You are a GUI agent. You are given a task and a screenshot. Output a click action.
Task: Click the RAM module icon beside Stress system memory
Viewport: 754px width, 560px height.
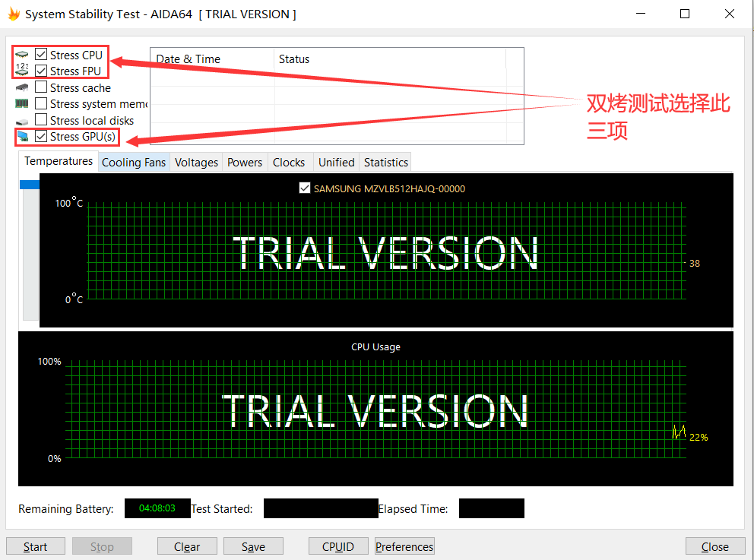(21, 103)
